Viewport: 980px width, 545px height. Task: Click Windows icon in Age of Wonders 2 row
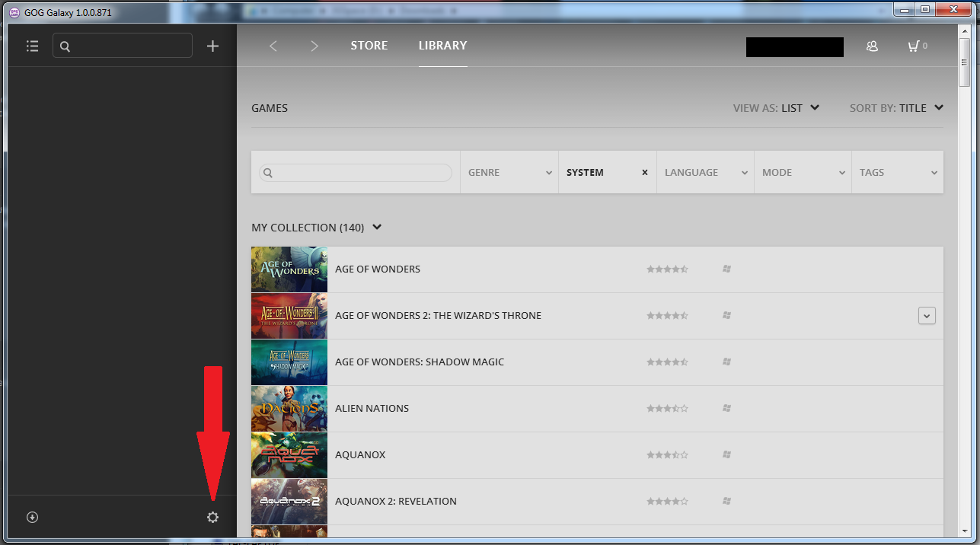click(726, 316)
